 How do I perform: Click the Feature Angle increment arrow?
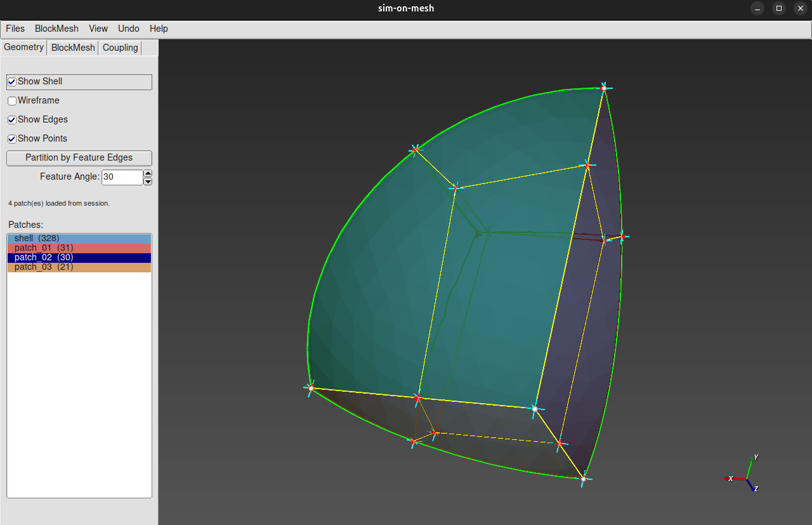tap(148, 173)
